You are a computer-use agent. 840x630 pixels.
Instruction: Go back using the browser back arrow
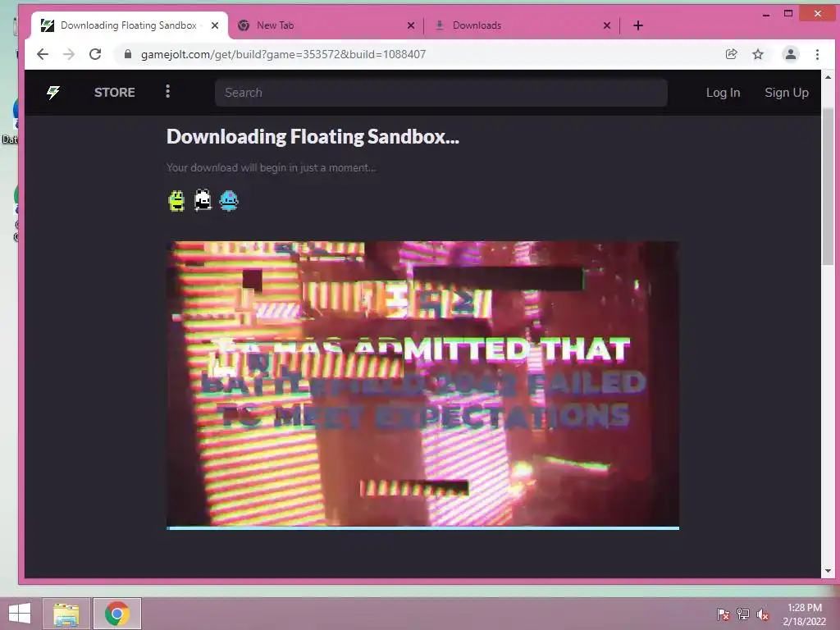(x=43, y=54)
